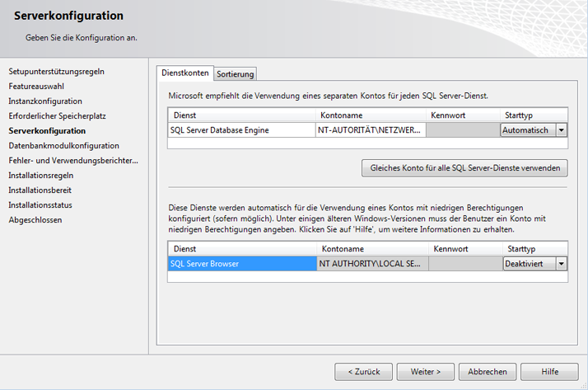Click Kennwort field for Database Engine
588x390 pixels.
click(x=463, y=130)
